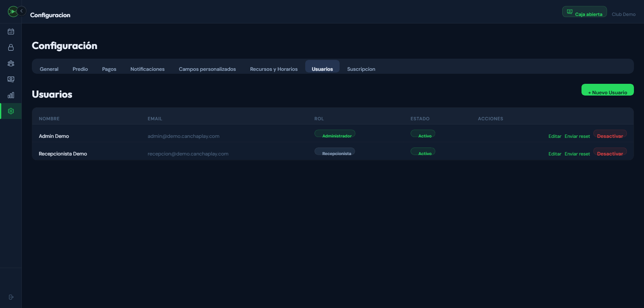Click the logout icon at sidebar bottom

pyautogui.click(x=11, y=297)
